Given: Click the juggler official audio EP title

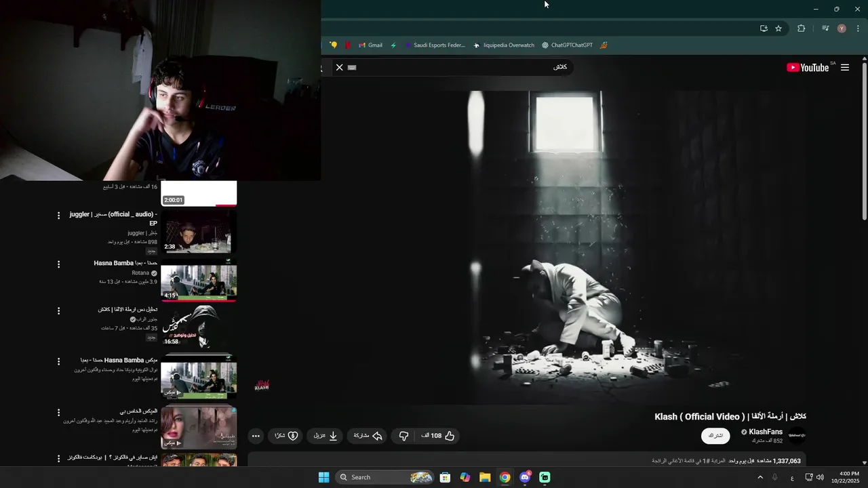Looking at the screenshot, I should click(113, 218).
